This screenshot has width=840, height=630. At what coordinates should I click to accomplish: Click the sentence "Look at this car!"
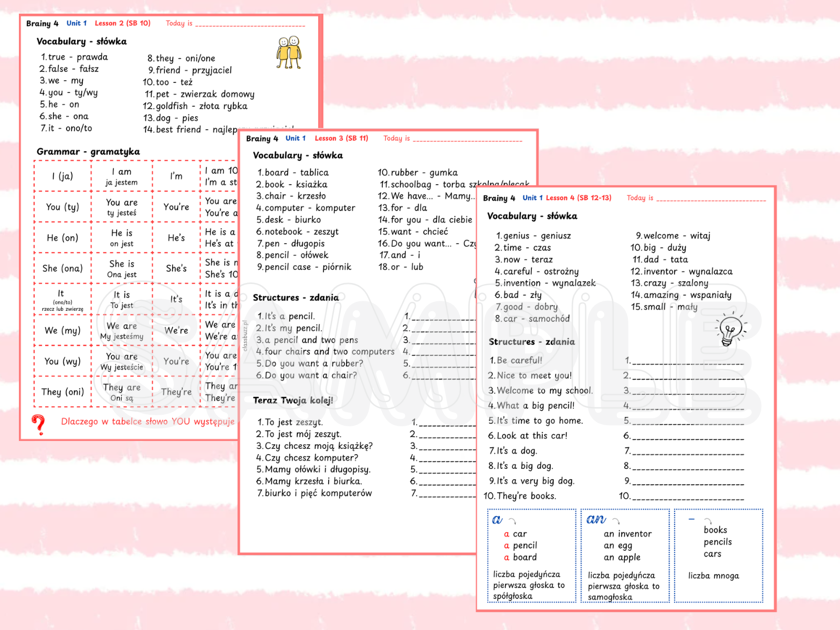point(528,436)
